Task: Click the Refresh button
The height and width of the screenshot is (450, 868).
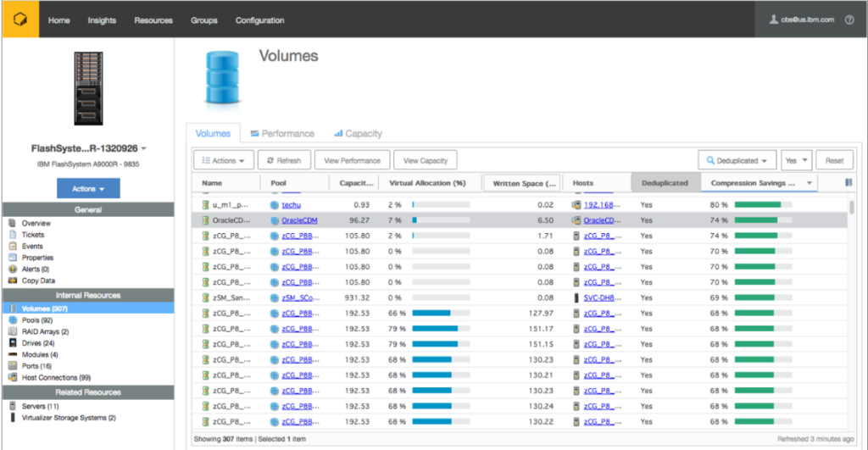Action: click(x=284, y=160)
